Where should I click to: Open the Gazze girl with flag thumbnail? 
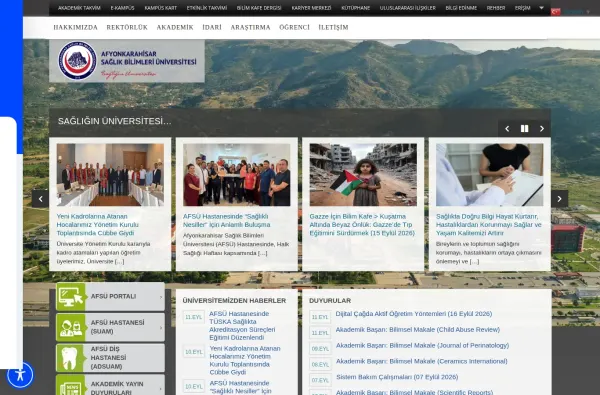pos(363,175)
